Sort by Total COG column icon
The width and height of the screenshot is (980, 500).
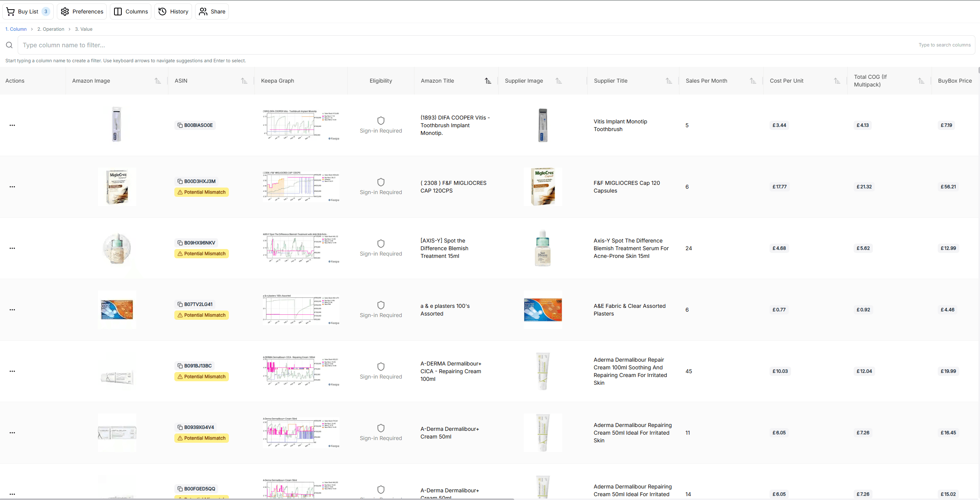click(x=921, y=81)
